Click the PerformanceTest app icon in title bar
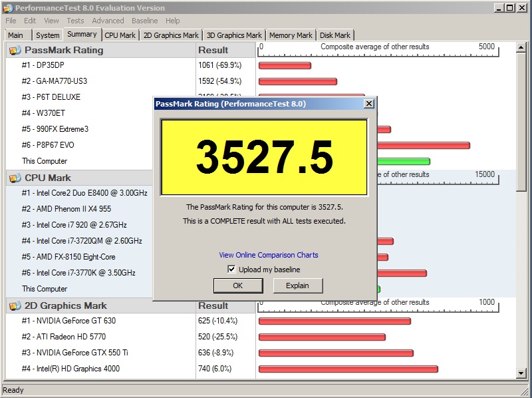The width and height of the screenshot is (532, 398). click(x=8, y=7)
